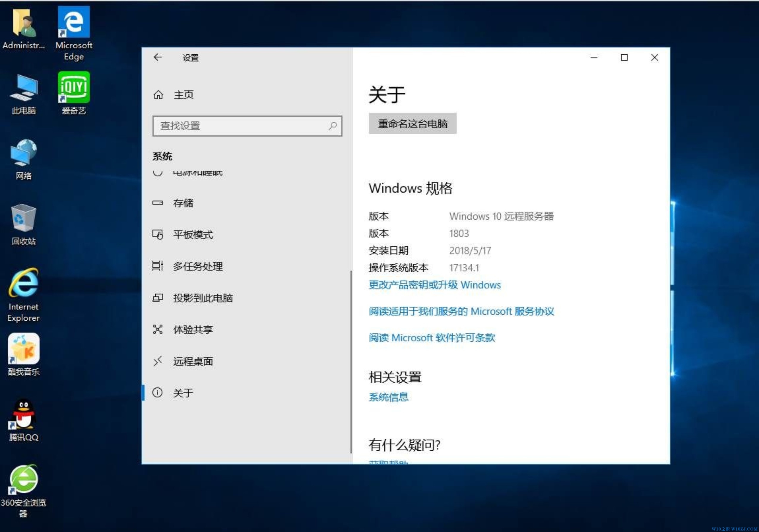Viewport: 759px width, 532px height.
Task: Click the 17134.1 OS build value
Action: [x=464, y=268]
